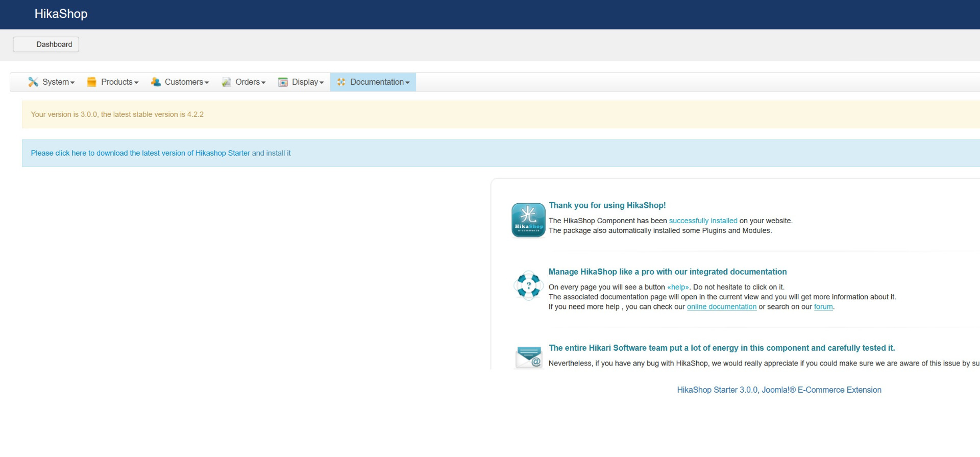The image size is (980, 457).
Task: Click the System wrench-and-screwdriver icon
Action: tap(33, 82)
